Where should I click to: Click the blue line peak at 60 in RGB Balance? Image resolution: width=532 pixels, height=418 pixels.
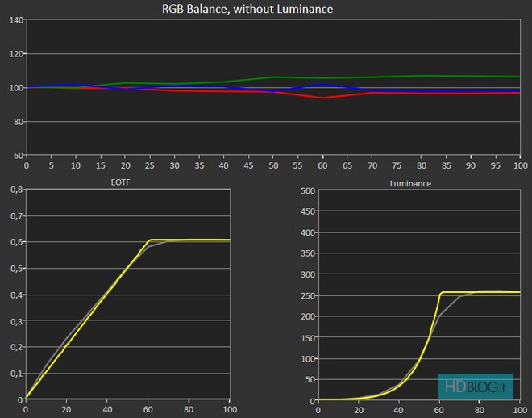click(x=322, y=84)
